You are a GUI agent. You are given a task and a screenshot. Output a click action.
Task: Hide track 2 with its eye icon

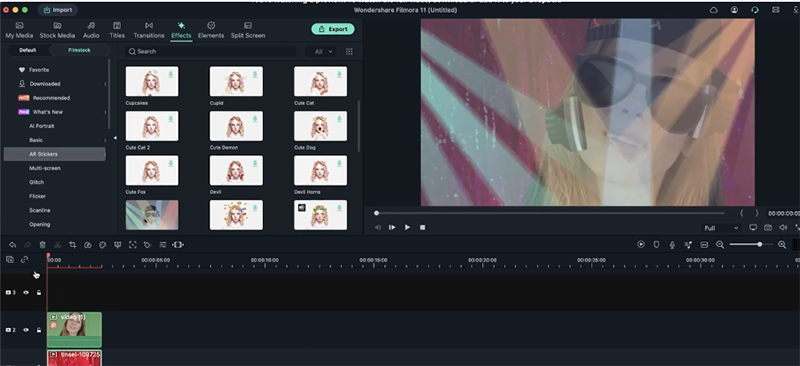click(x=26, y=330)
